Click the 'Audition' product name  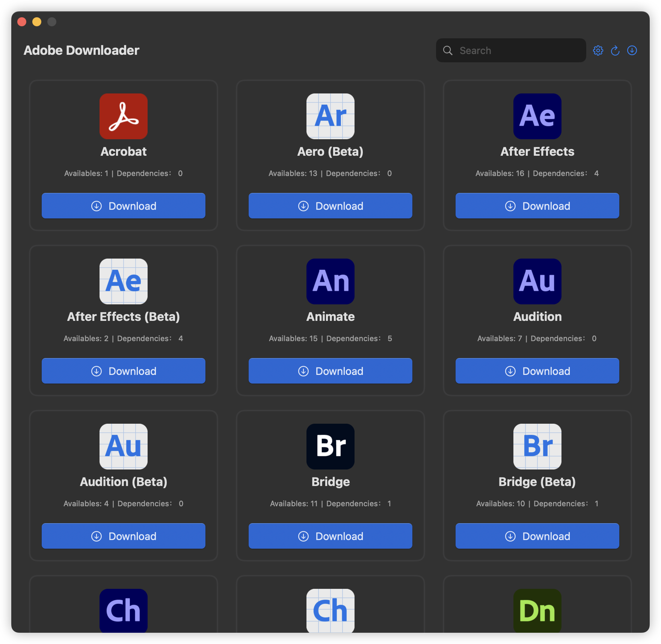[x=537, y=317]
